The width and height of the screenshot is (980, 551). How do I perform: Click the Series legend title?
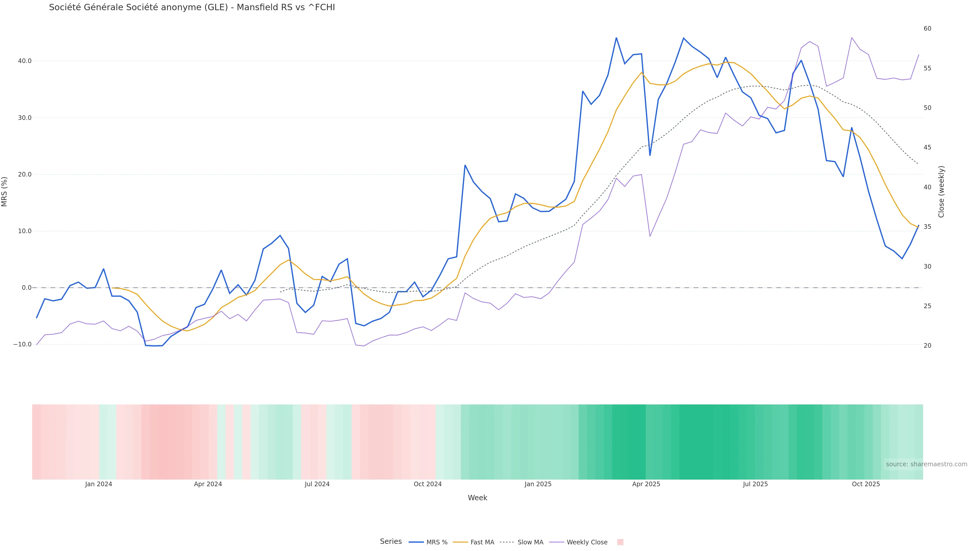(391, 542)
